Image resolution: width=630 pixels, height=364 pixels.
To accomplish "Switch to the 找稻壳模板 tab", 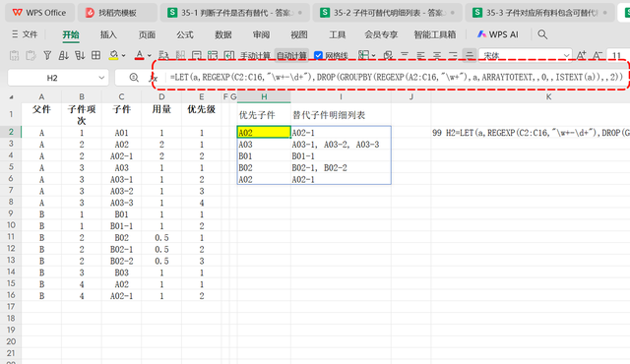I will tap(117, 13).
